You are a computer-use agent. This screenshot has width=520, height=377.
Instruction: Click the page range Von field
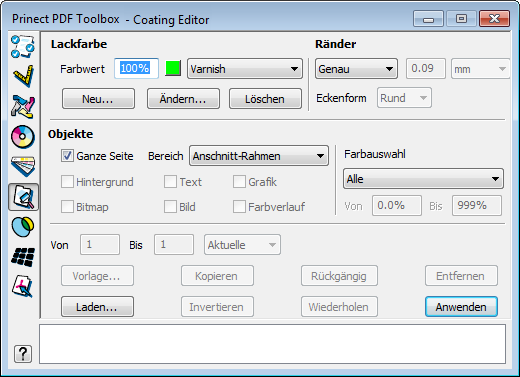(x=100, y=245)
